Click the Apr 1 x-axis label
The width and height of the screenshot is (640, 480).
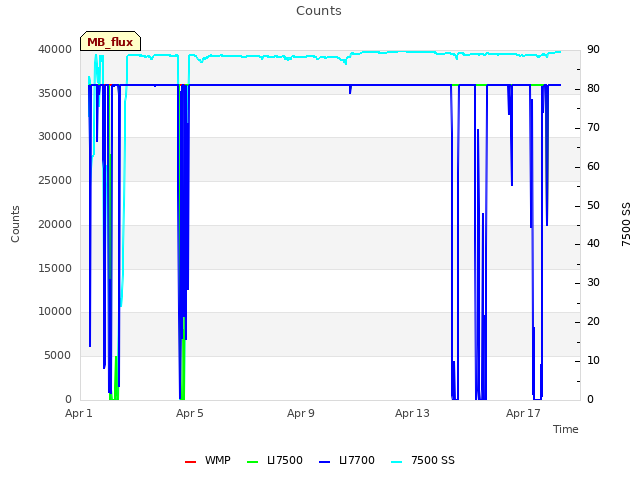[x=79, y=413]
